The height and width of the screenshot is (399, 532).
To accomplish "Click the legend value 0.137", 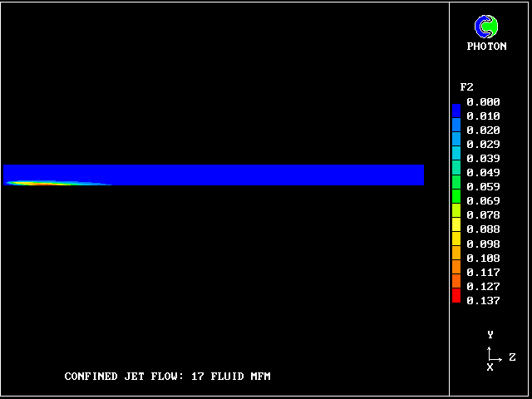I will pos(483,301).
